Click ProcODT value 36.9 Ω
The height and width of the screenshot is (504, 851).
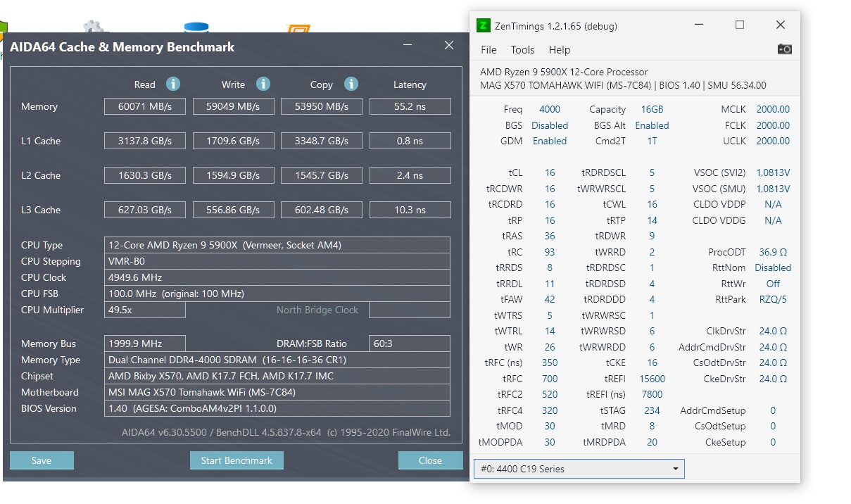(773, 252)
